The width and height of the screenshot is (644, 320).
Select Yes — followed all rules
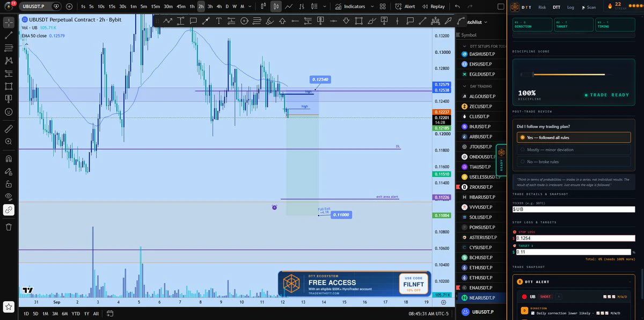[x=574, y=137]
